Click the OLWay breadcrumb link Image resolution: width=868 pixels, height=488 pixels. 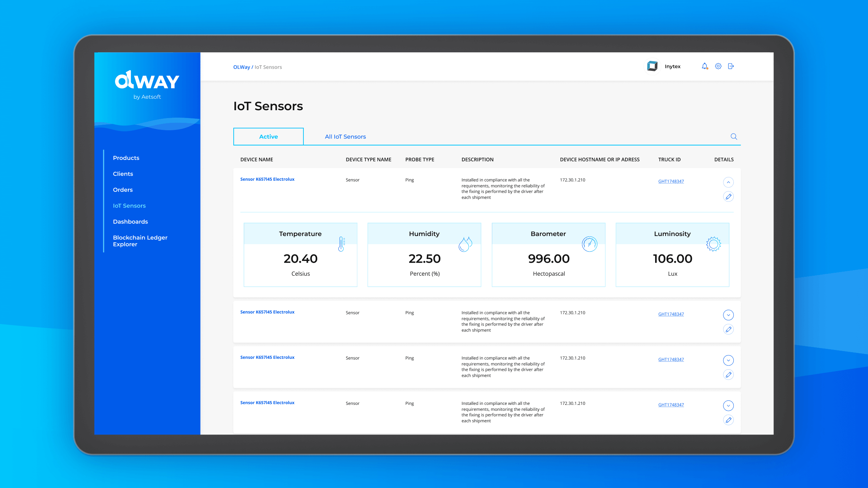[241, 67]
